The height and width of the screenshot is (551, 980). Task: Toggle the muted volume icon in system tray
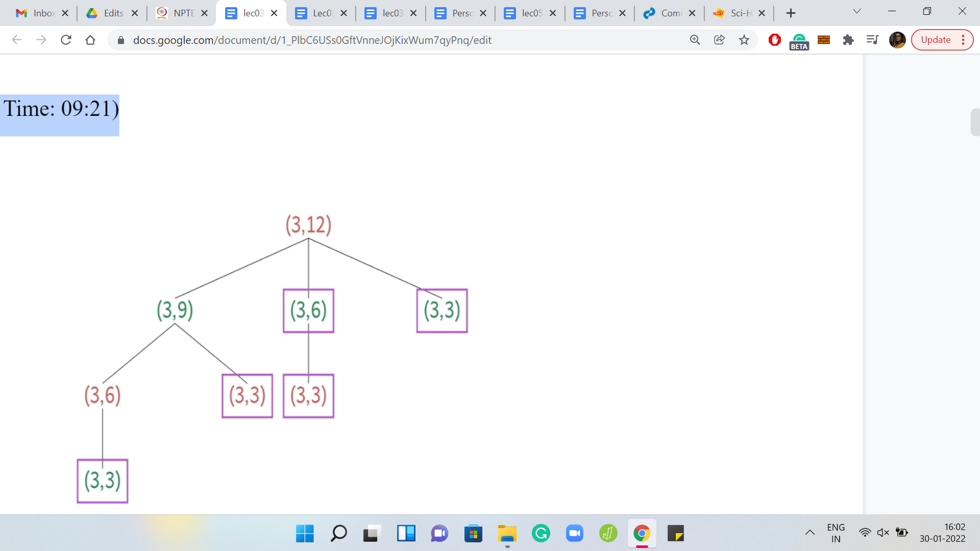click(x=883, y=533)
